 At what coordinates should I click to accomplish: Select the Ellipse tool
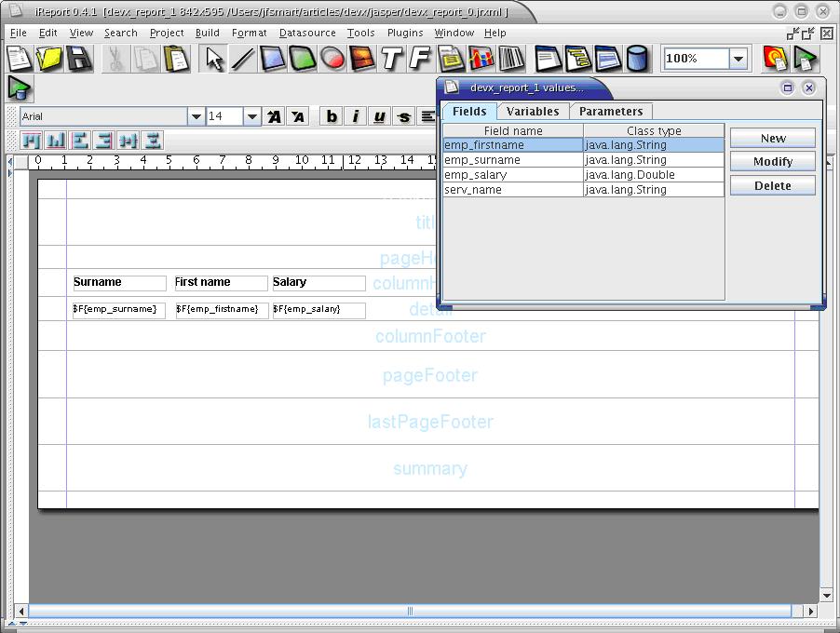click(x=332, y=59)
